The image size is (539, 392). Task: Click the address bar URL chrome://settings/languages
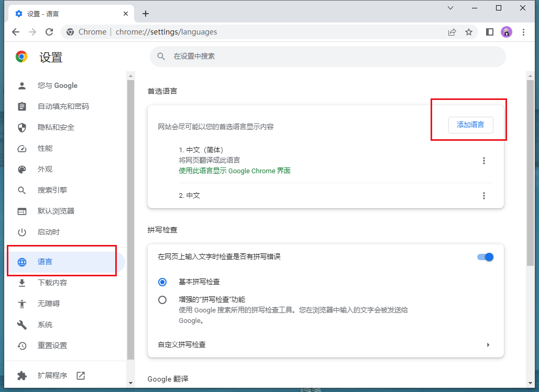[x=167, y=32]
